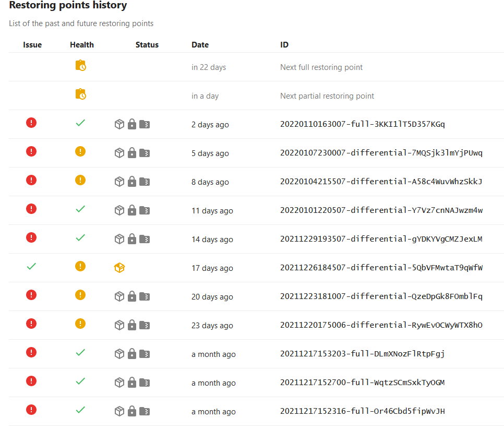Click package box icon in 23 days ago row
This screenshot has width=504, height=430.
coord(119,325)
